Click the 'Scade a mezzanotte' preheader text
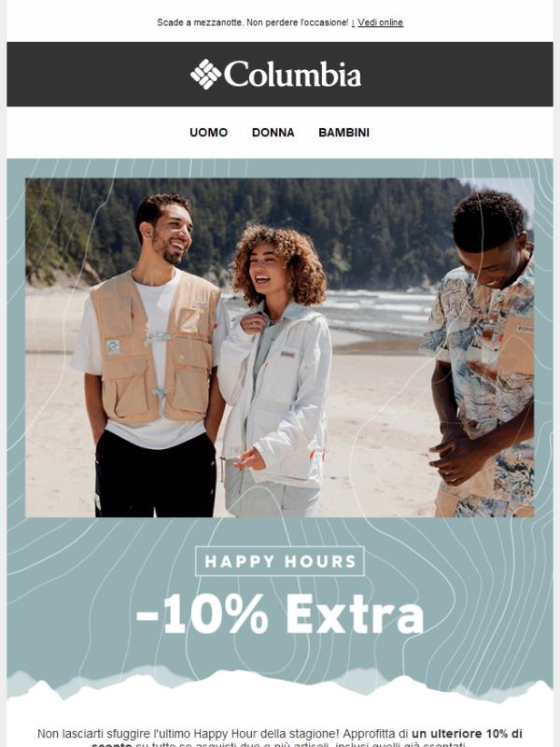This screenshot has width=560, height=747. tap(253, 22)
